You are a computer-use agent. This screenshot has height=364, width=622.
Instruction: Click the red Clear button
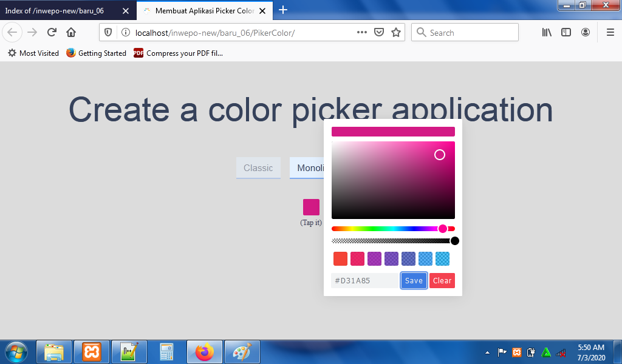[442, 280]
